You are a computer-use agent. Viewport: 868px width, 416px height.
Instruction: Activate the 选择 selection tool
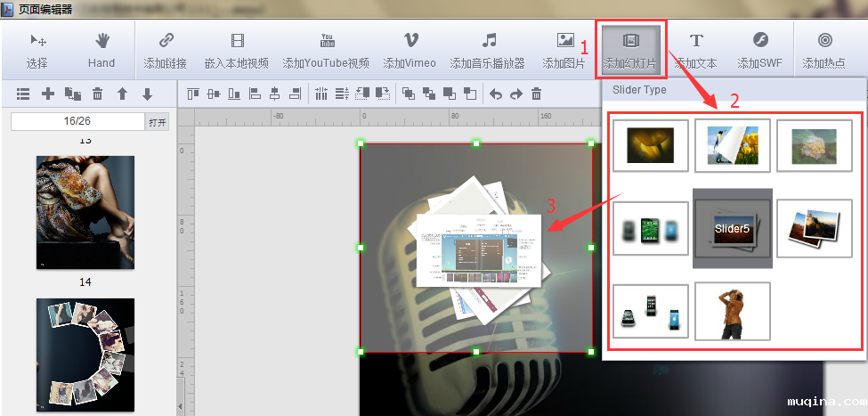click(37, 50)
